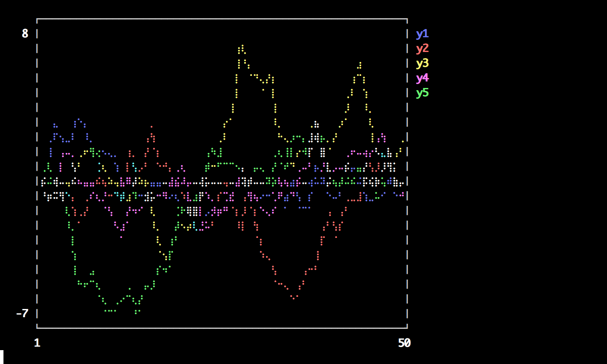607x364 pixels.
Task: Click the second yellow peak near the right
Action: point(360,63)
